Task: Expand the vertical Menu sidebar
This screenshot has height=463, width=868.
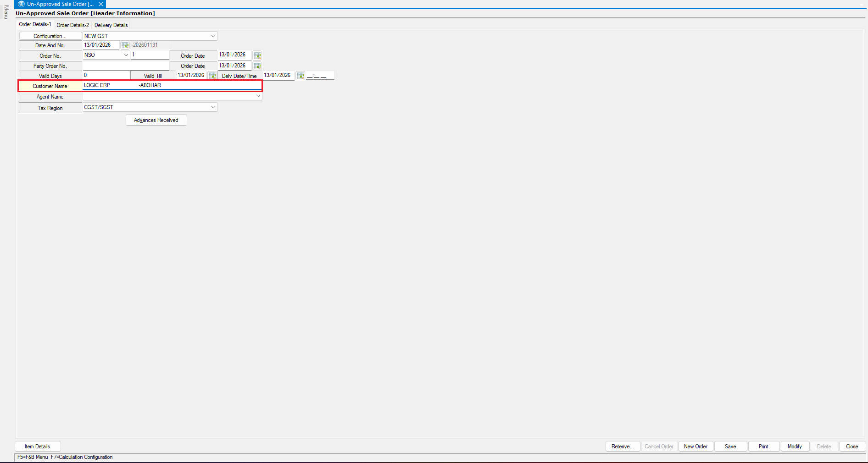Action: click(x=6, y=12)
